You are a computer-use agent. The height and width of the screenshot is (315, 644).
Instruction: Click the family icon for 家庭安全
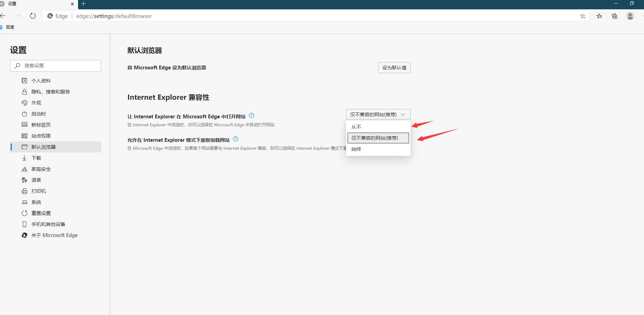25,169
